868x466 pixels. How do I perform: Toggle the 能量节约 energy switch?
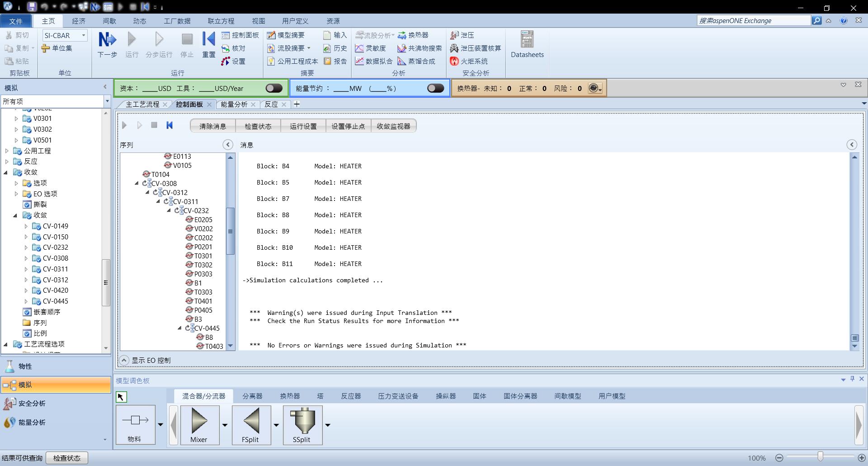pos(436,88)
